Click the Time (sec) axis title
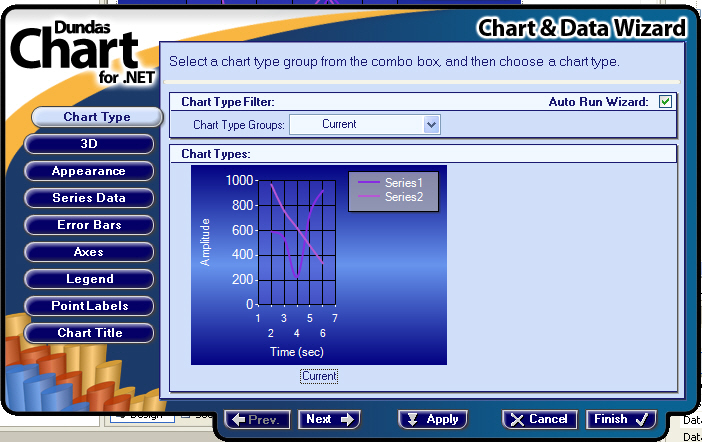The height and width of the screenshot is (442, 702). (296, 352)
